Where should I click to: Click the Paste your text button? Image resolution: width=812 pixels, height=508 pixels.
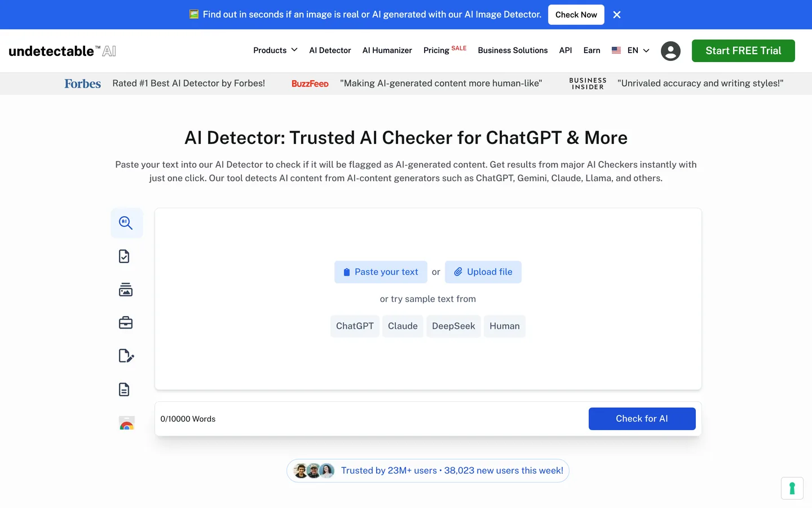tap(381, 272)
